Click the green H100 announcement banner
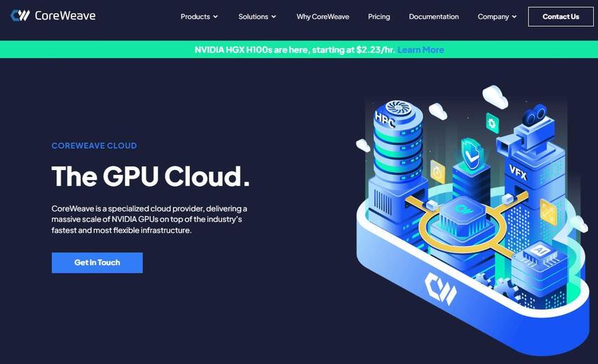Image resolution: width=598 pixels, height=364 pixels. click(299, 49)
